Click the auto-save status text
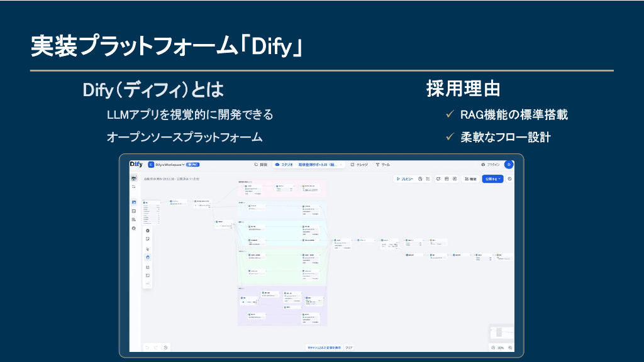This screenshot has height=362, width=644. [x=171, y=179]
